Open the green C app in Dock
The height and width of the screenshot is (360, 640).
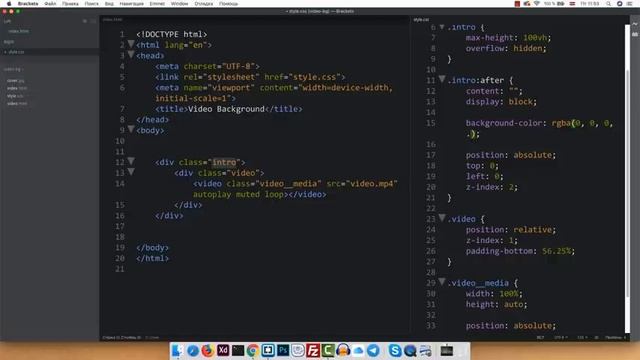328,350
